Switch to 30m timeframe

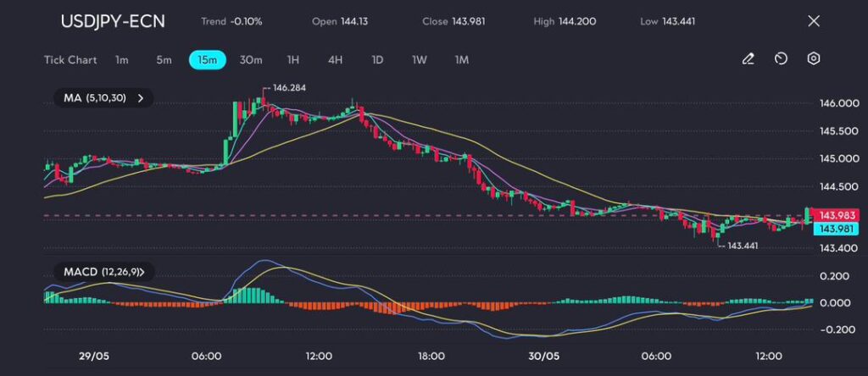(x=251, y=60)
